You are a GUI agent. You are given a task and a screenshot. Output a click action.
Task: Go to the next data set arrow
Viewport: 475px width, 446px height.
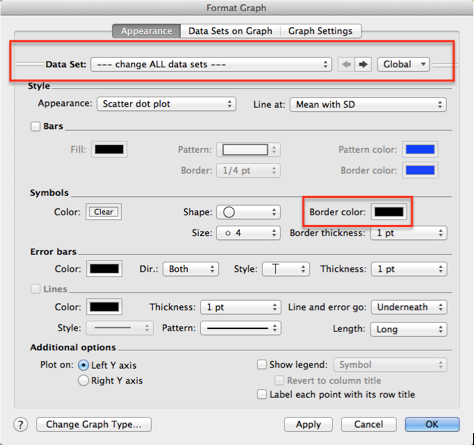(363, 64)
